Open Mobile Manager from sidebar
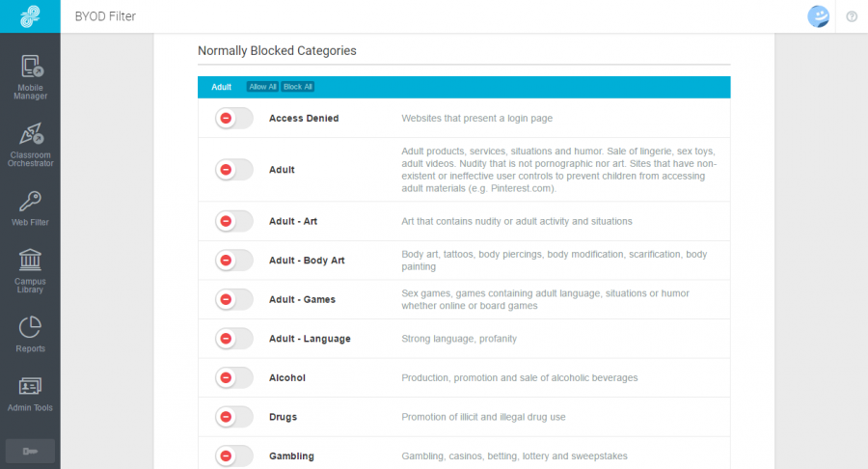 (x=30, y=77)
